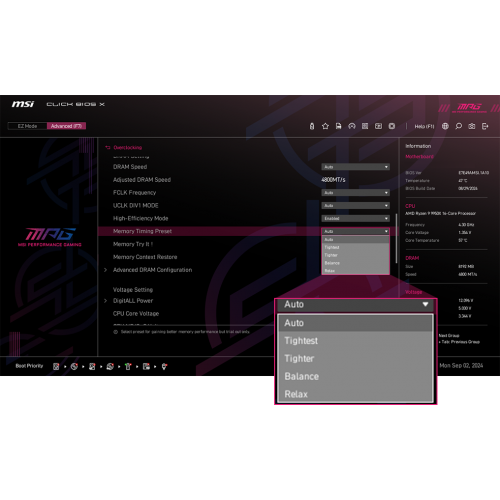This screenshot has height=500, width=500.
Task: Click the Motherboard heading in Information panel
Action: pos(419,157)
